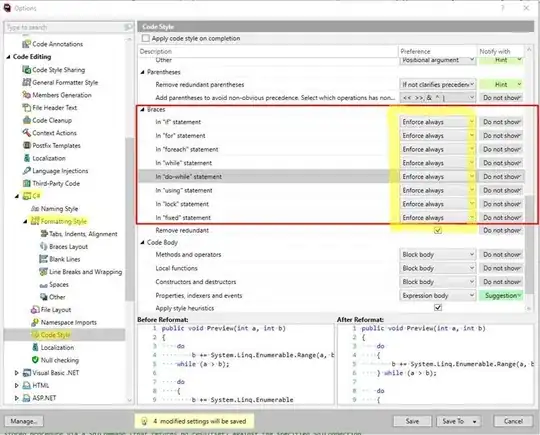Select the Code Style Sharing icon

(x=26, y=70)
